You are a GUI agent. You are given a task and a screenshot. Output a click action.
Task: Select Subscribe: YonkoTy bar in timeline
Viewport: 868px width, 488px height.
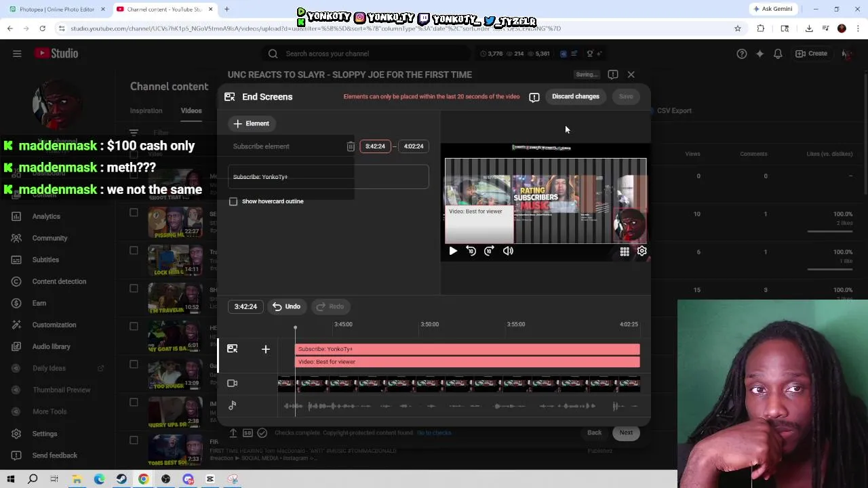point(467,349)
